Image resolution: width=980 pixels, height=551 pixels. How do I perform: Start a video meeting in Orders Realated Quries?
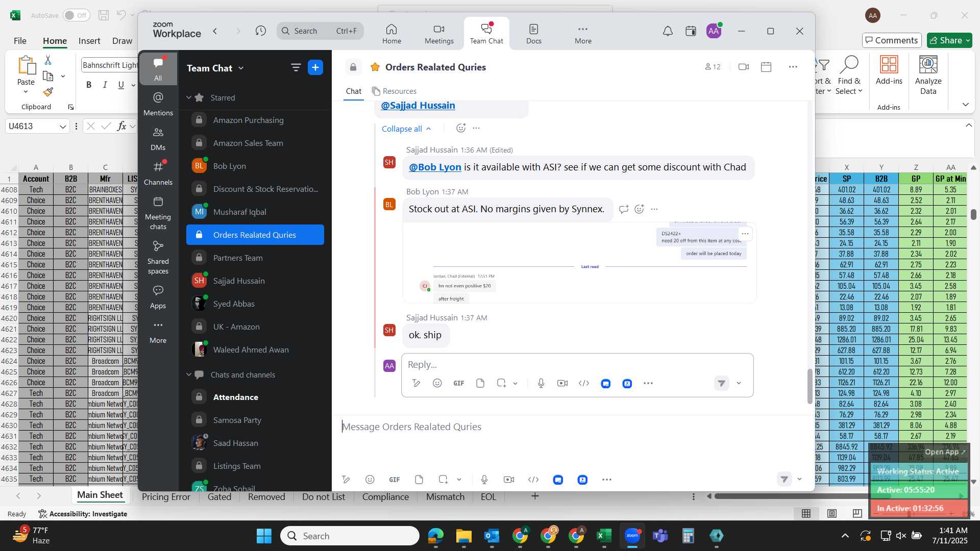tap(744, 67)
